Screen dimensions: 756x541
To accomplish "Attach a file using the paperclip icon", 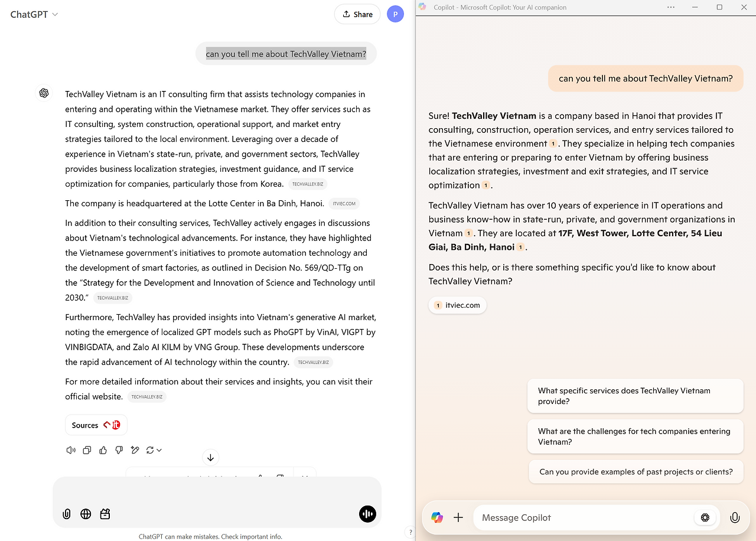I will coord(67,514).
